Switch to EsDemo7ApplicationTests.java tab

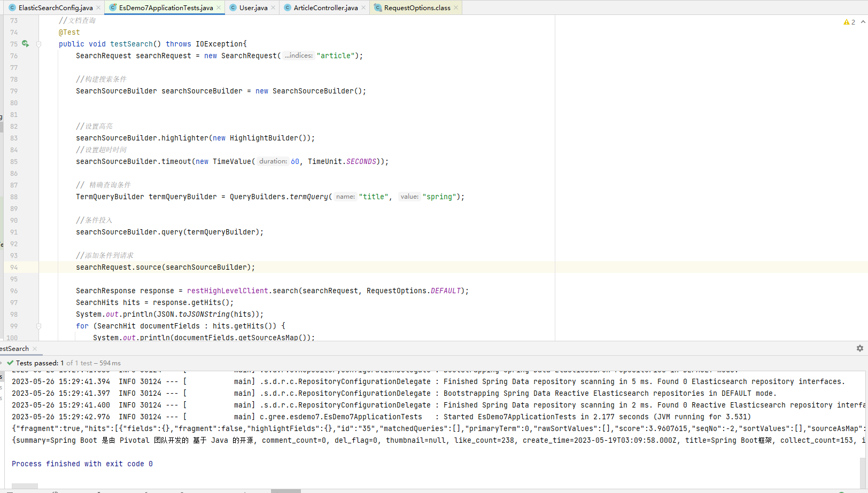pyautogui.click(x=166, y=7)
